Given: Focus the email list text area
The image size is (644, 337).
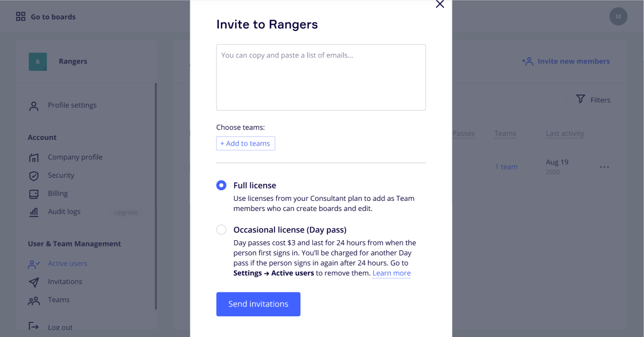Looking at the screenshot, I should click(x=321, y=77).
